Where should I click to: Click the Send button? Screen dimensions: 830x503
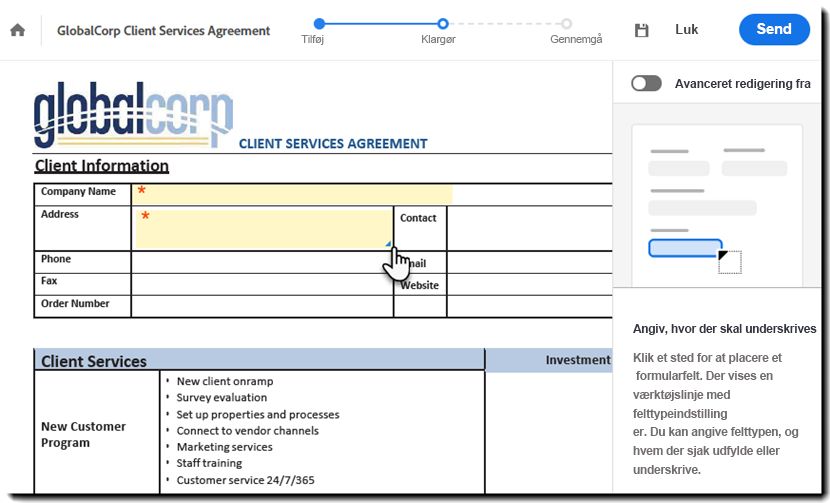tap(774, 29)
